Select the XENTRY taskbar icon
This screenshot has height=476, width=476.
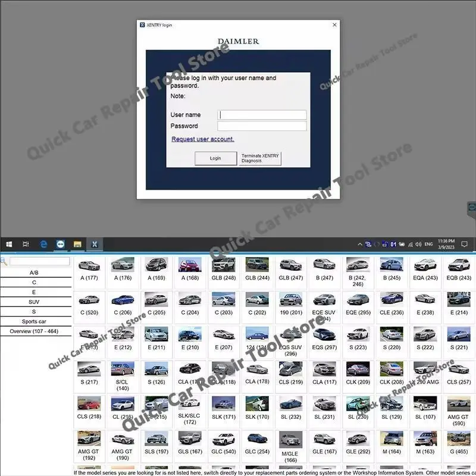coord(95,244)
